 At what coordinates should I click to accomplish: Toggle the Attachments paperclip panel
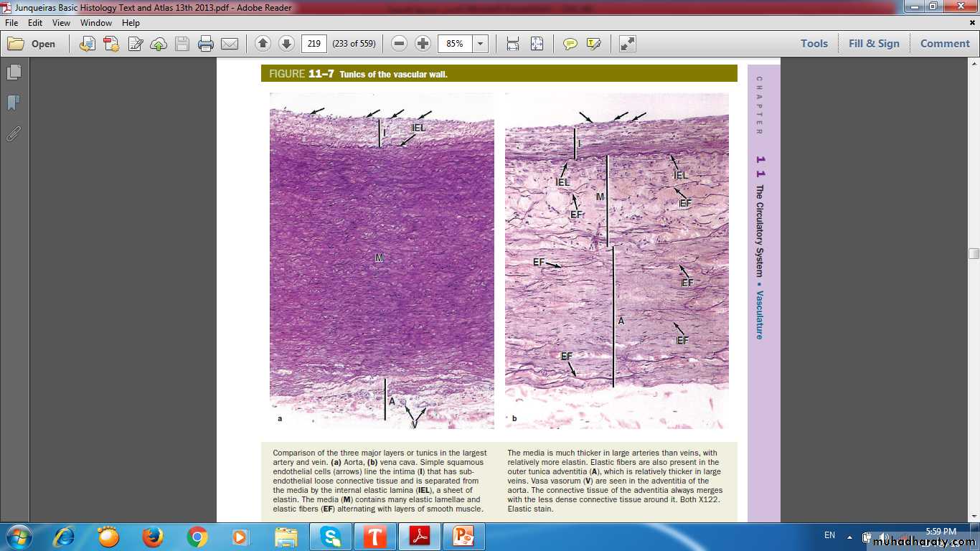pyautogui.click(x=14, y=133)
